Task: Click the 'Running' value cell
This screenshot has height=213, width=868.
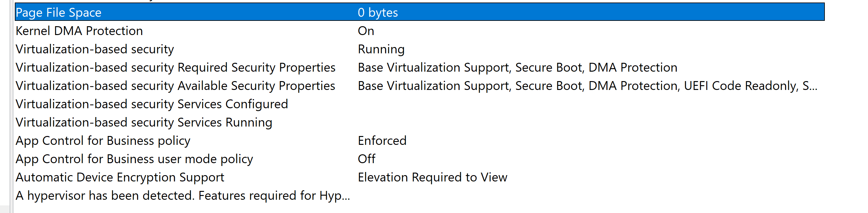Action: click(x=381, y=49)
